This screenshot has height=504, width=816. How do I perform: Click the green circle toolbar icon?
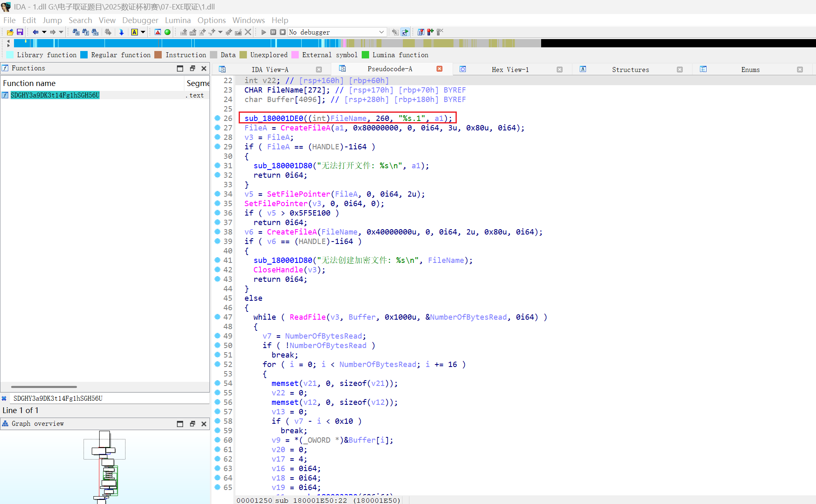pyautogui.click(x=167, y=32)
